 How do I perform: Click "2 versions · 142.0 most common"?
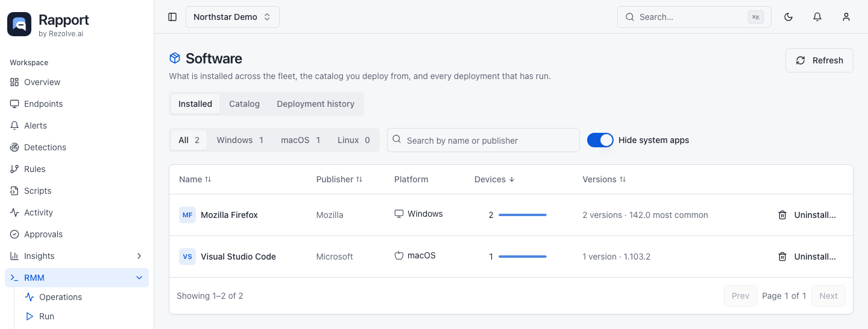point(645,215)
